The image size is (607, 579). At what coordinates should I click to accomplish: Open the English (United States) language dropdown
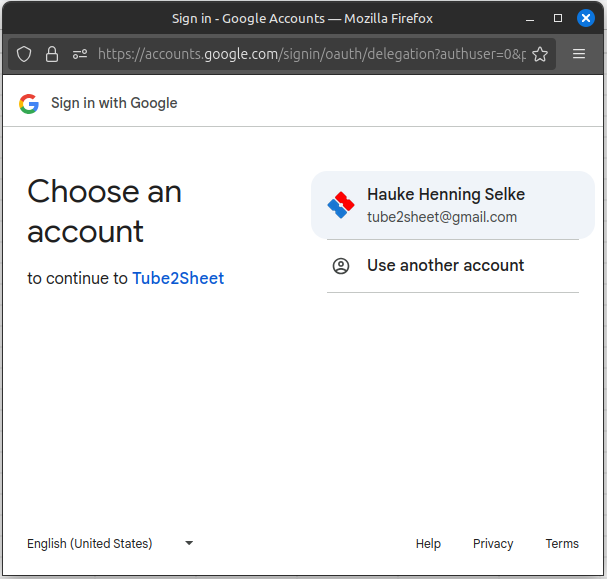pos(110,543)
